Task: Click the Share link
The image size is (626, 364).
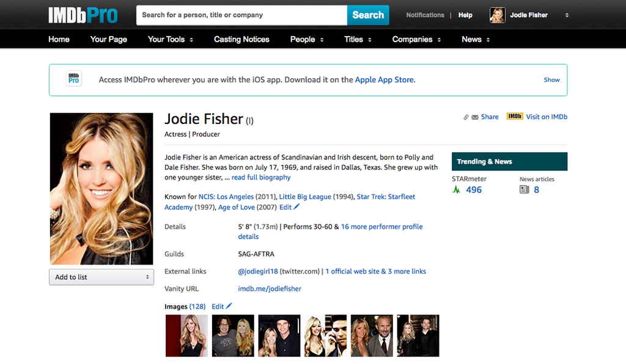Action: click(x=490, y=117)
